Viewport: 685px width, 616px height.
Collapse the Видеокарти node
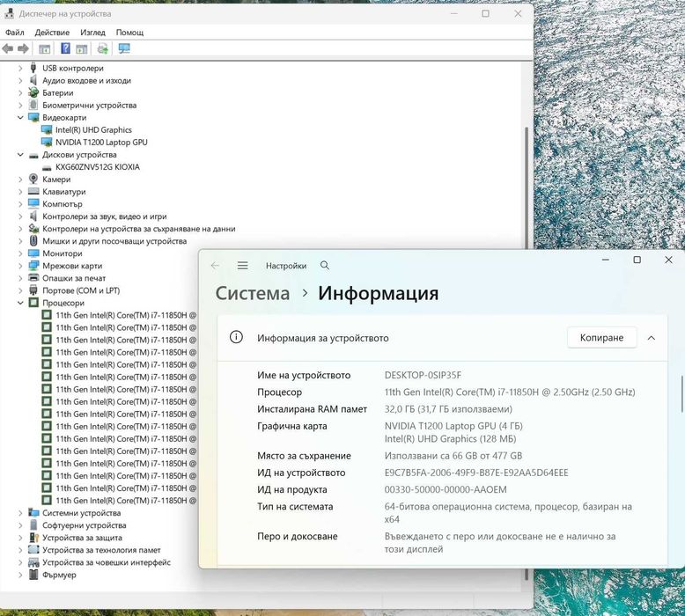(20, 117)
